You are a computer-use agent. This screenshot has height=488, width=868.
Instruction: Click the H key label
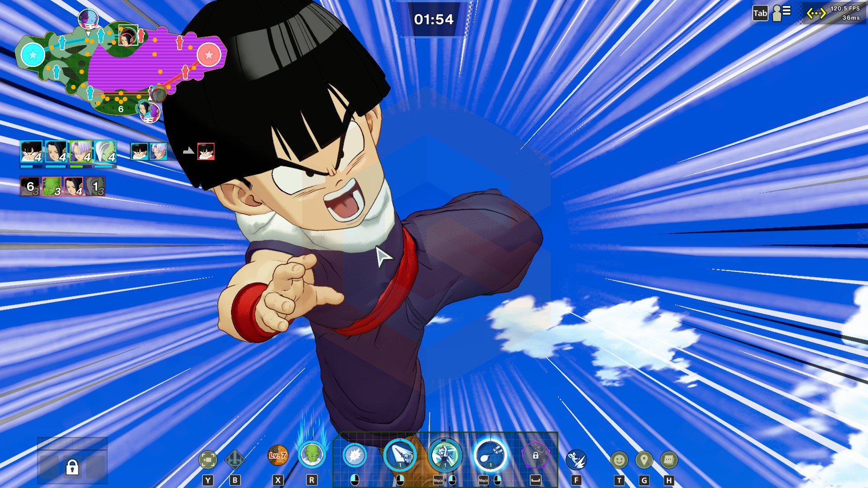coord(669,480)
